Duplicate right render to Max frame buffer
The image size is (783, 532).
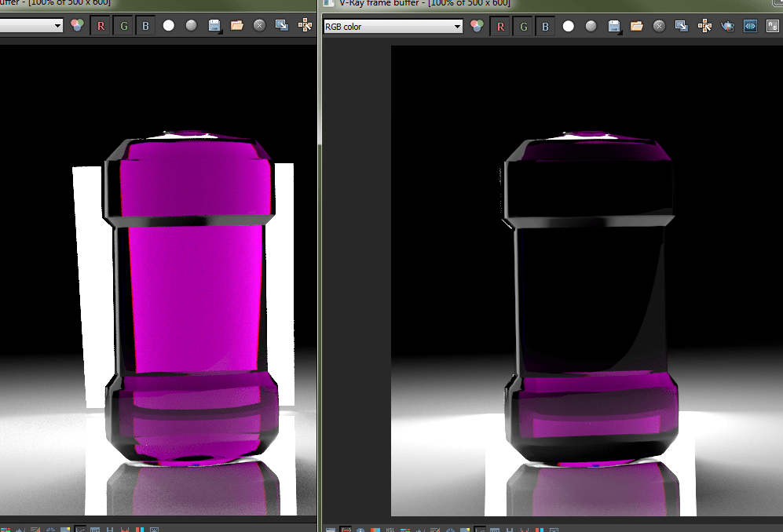[x=682, y=26]
